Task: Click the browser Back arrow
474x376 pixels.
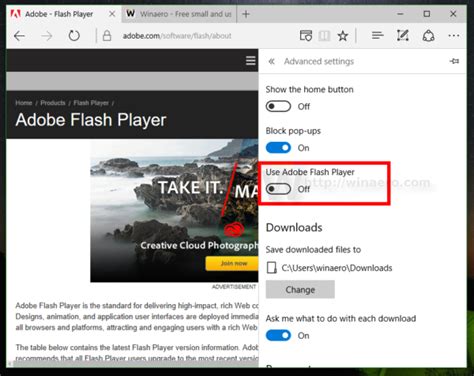Action: coord(19,36)
